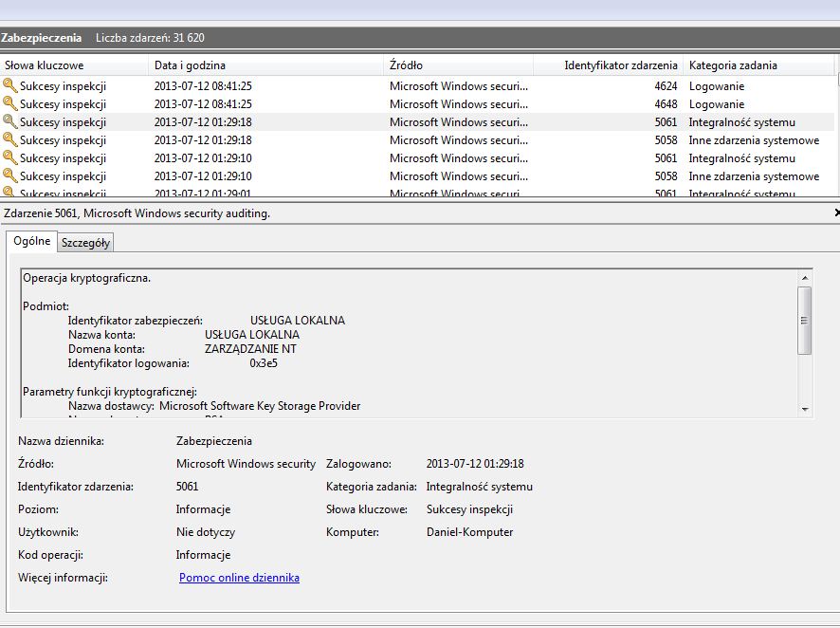Sort by the Data i godzina column header
Viewport: 840px width, 628px height.
point(266,65)
